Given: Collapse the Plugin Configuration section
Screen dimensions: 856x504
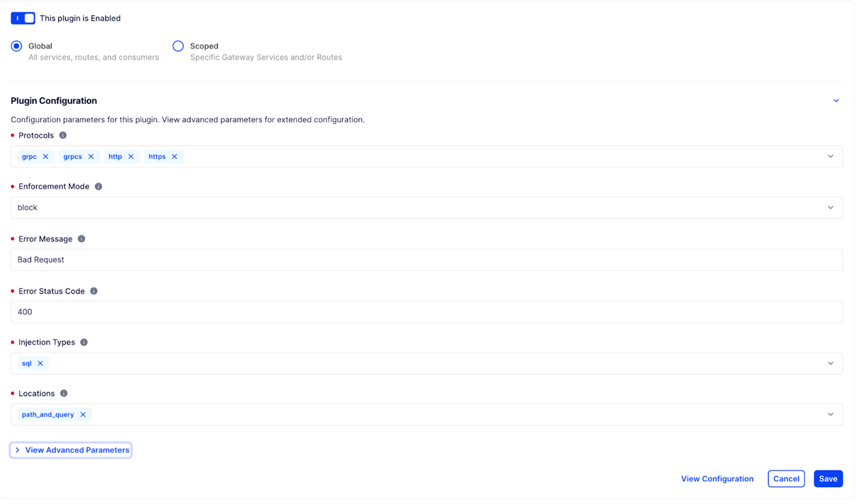Looking at the screenshot, I should [x=836, y=100].
